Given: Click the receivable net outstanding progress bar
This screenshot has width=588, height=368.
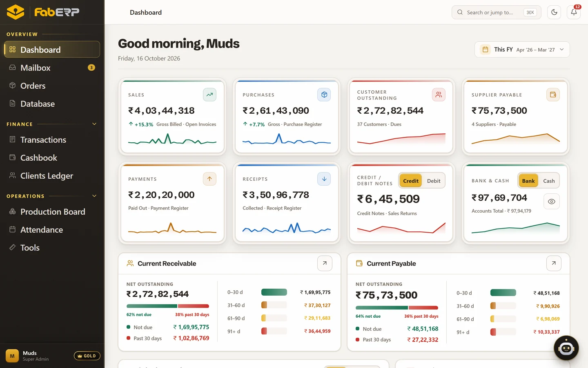Looking at the screenshot, I should tap(168, 306).
